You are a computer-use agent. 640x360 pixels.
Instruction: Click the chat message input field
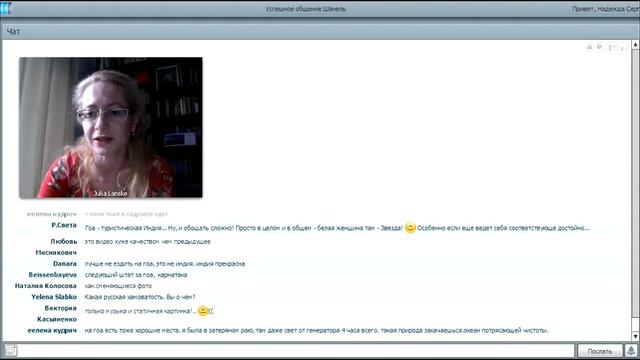point(297,351)
